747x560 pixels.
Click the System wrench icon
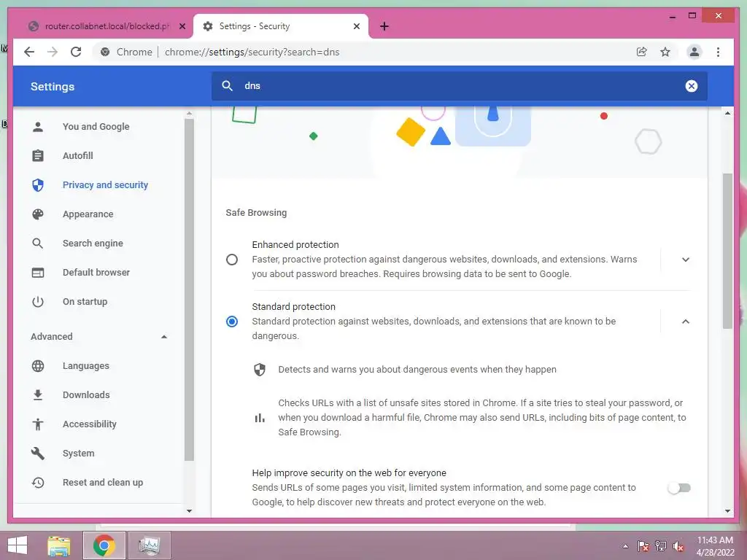tap(38, 454)
